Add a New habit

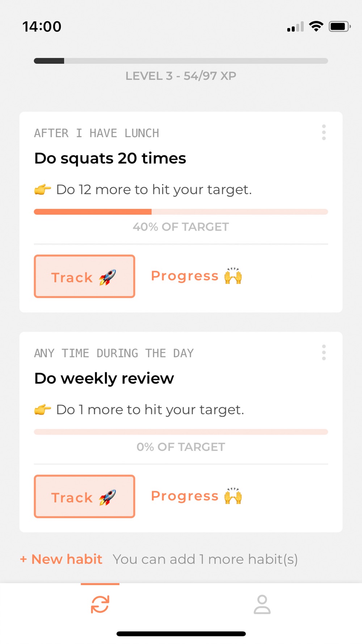coord(61,559)
